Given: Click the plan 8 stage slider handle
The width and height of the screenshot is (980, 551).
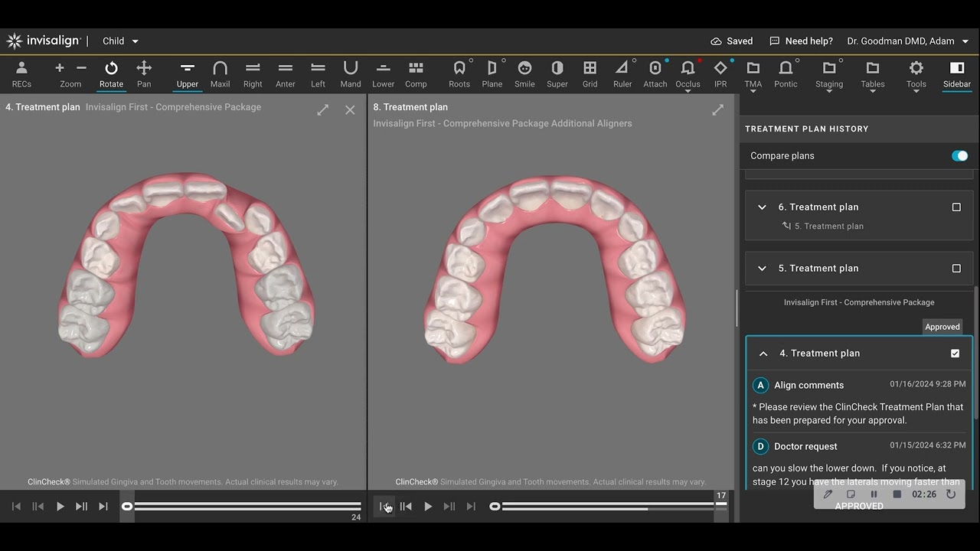Looking at the screenshot, I should [x=495, y=507].
